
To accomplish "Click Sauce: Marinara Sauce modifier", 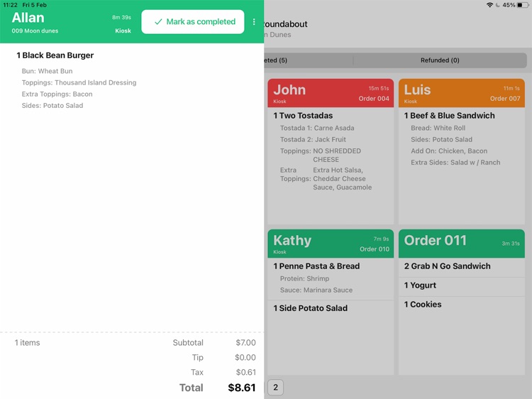I will 316,290.
